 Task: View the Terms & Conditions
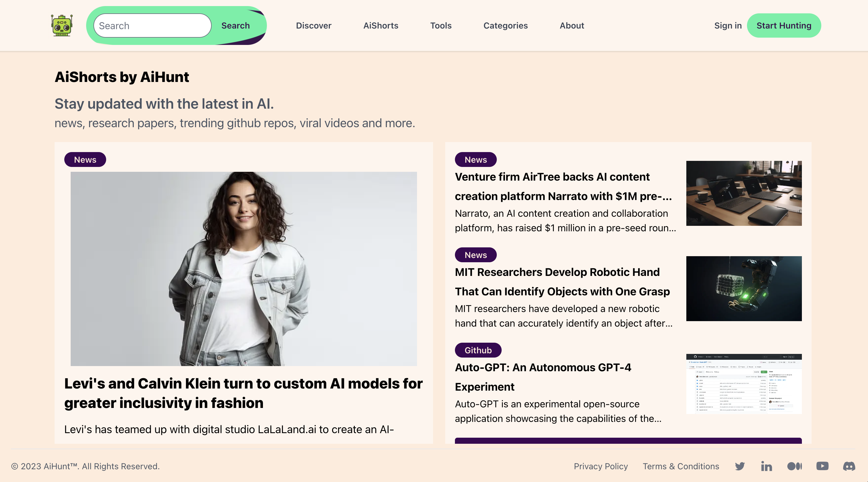coord(680,467)
